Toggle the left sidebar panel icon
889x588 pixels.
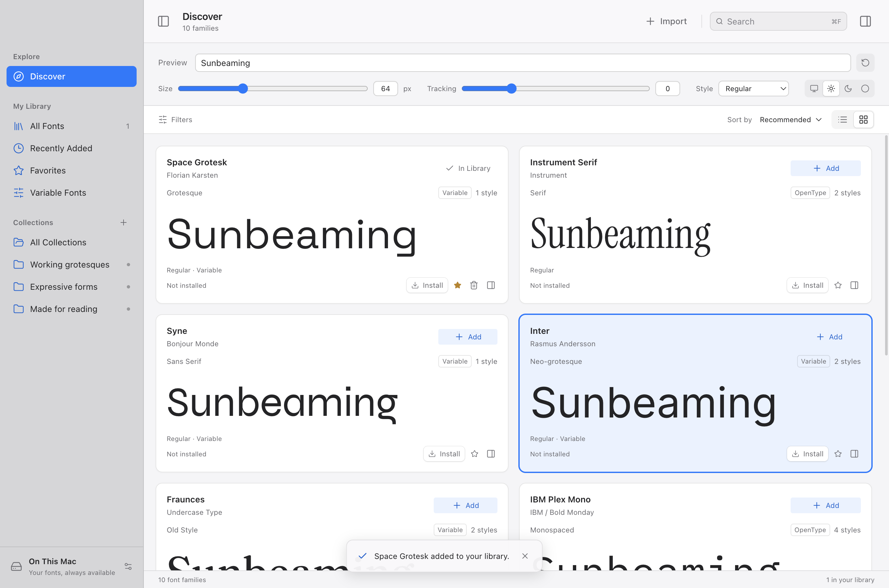[x=163, y=21]
